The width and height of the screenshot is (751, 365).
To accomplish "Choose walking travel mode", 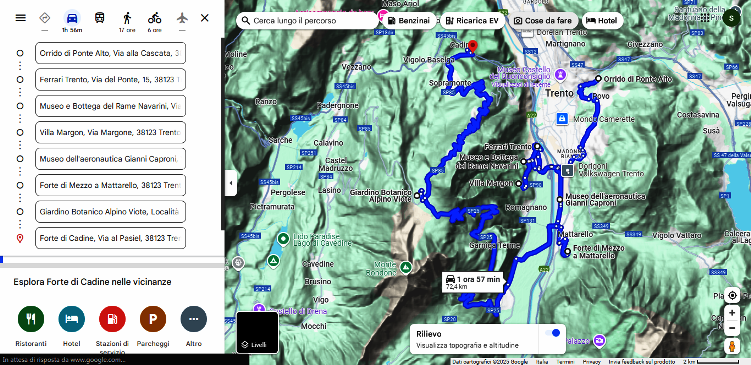I will coord(127,18).
